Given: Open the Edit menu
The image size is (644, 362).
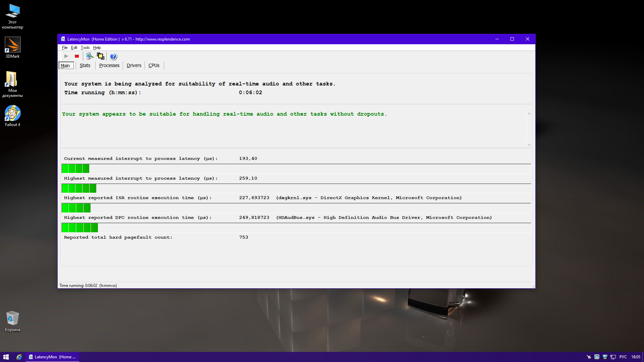Looking at the screenshot, I should click(x=74, y=48).
